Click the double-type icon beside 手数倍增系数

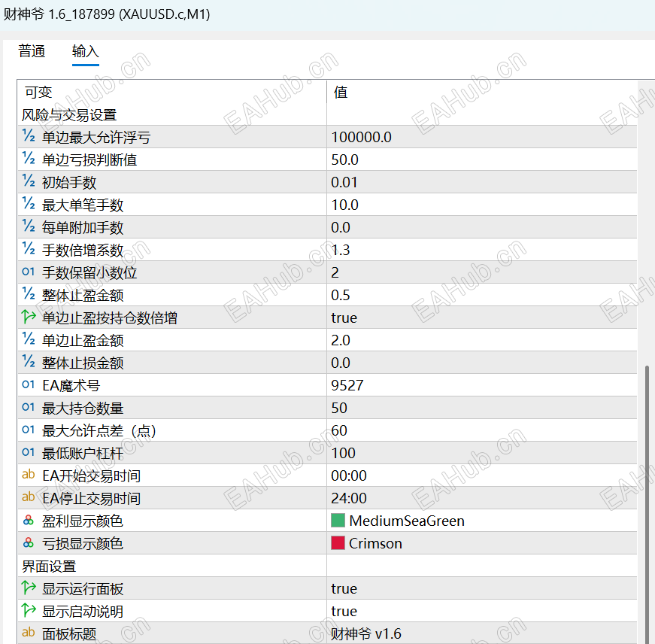click(x=29, y=249)
